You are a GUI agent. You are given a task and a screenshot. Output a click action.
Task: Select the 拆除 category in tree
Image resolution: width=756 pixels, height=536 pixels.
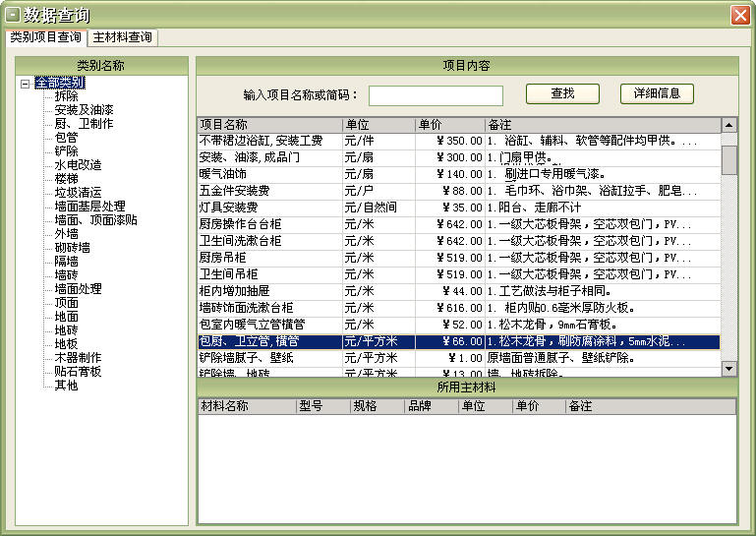point(66,96)
